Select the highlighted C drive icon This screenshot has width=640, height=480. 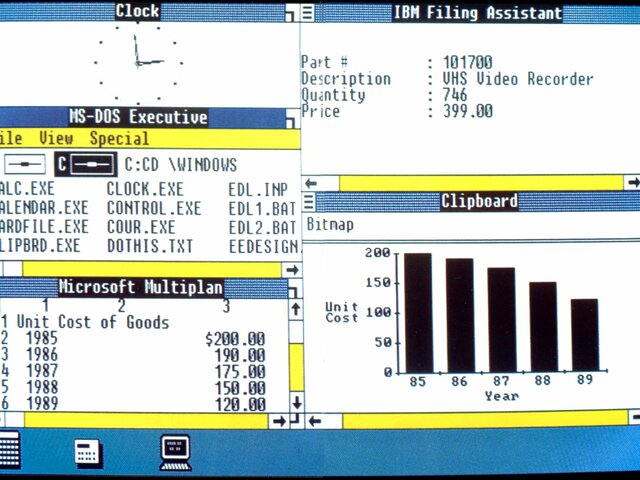(86, 164)
